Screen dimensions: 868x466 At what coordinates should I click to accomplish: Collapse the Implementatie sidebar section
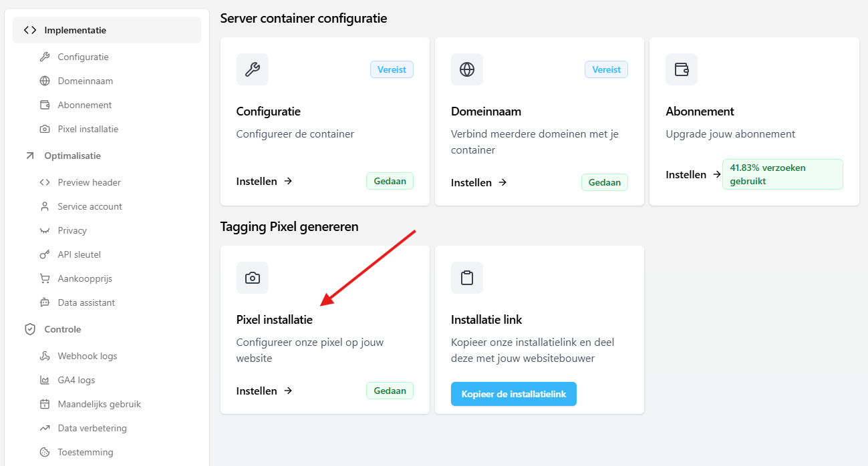[75, 30]
